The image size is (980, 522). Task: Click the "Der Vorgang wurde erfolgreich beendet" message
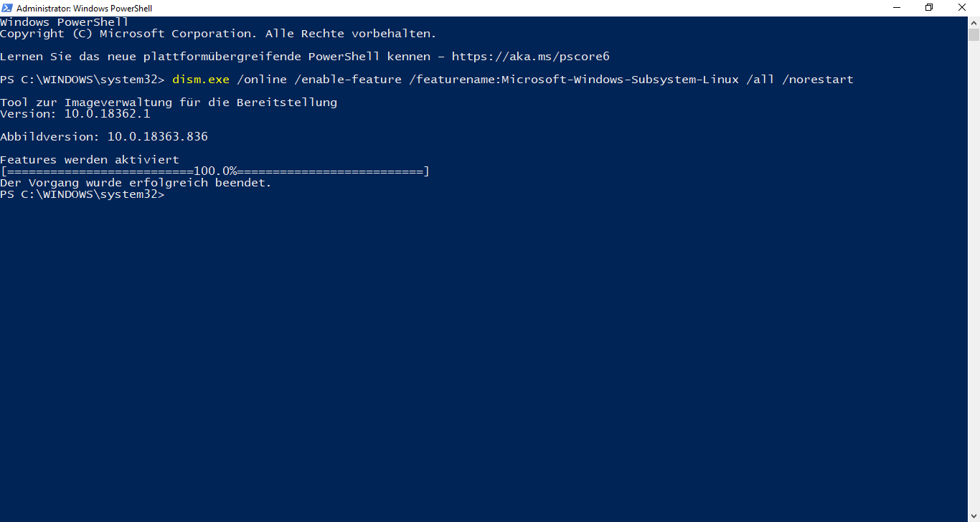click(x=136, y=183)
